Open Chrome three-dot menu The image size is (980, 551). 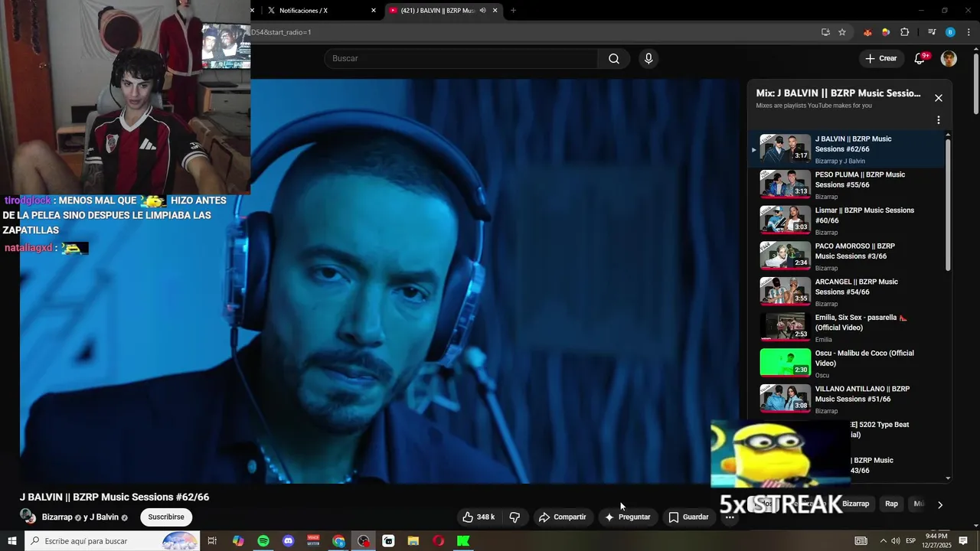tap(969, 32)
